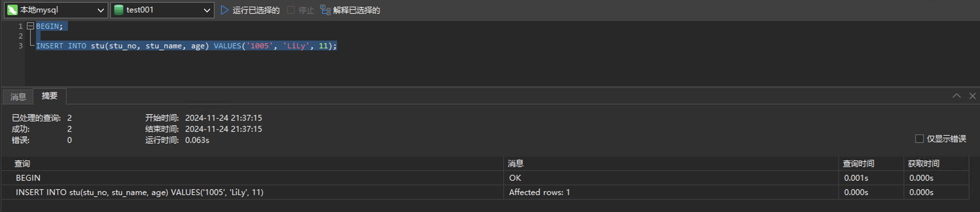Click the 查询 column header

22,164
